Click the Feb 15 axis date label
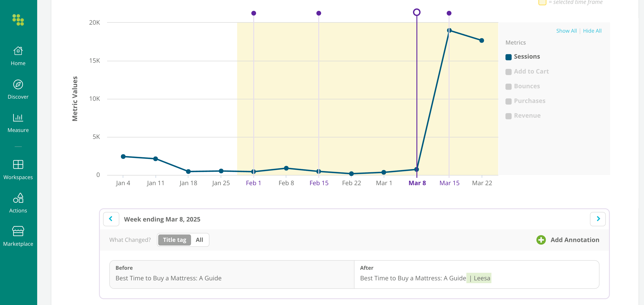 319,183
